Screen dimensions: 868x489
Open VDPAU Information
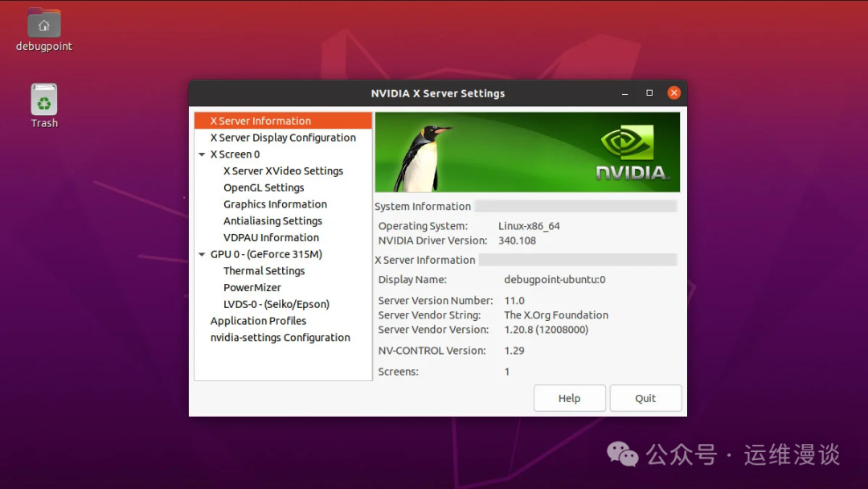[271, 237]
